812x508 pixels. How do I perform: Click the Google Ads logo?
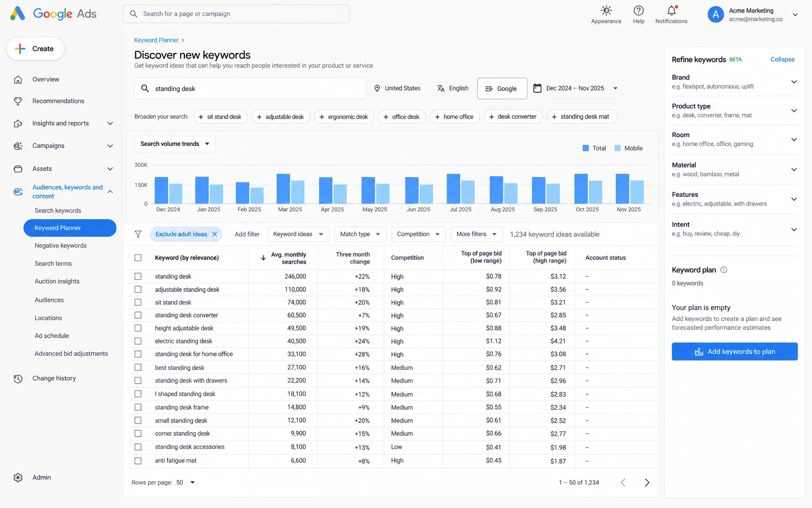pos(53,14)
